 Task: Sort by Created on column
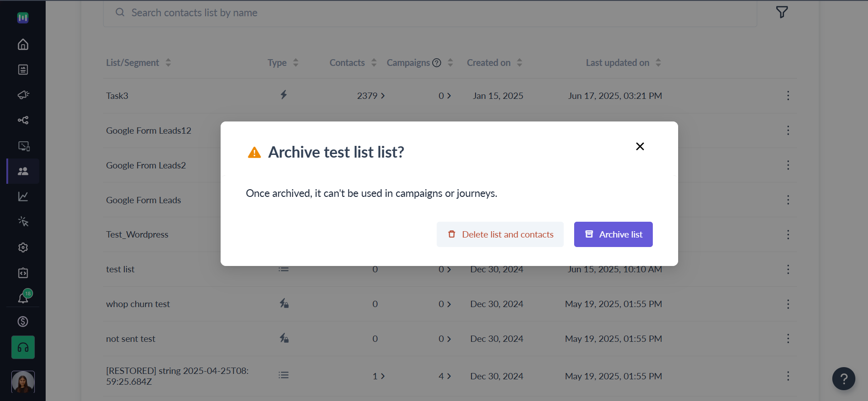(x=519, y=63)
